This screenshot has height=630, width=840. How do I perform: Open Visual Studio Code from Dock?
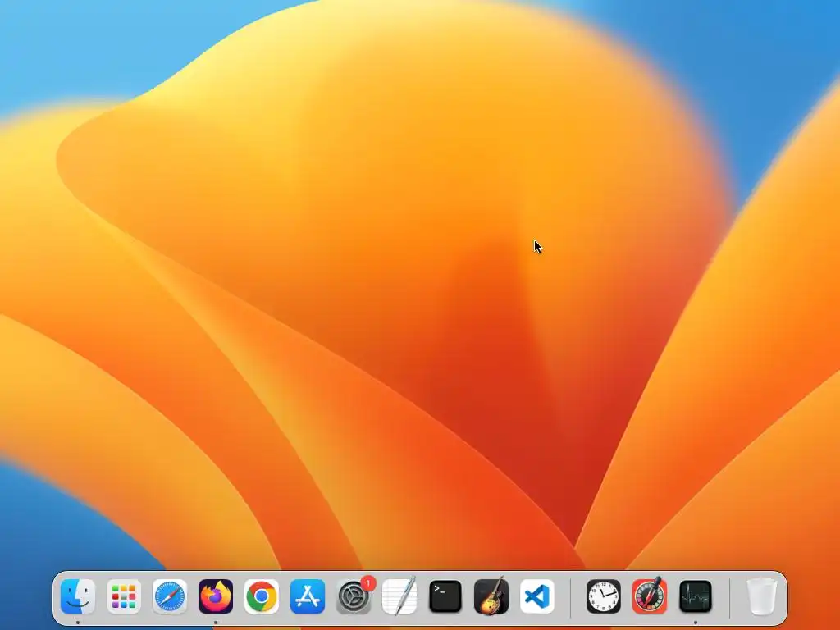tap(537, 596)
